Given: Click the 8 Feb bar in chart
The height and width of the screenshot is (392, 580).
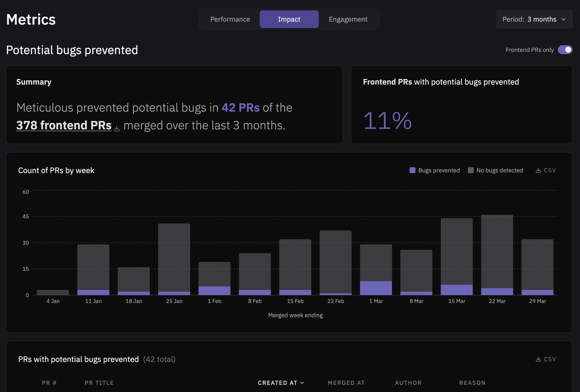Looking at the screenshot, I should [255, 274].
